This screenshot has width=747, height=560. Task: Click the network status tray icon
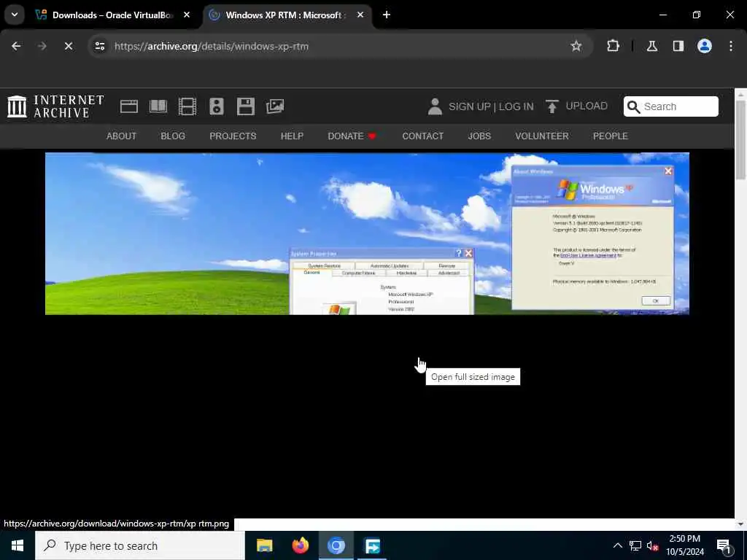pyautogui.click(x=635, y=545)
